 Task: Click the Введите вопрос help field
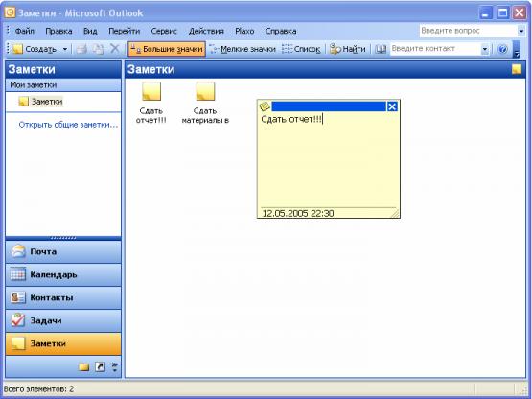468,31
